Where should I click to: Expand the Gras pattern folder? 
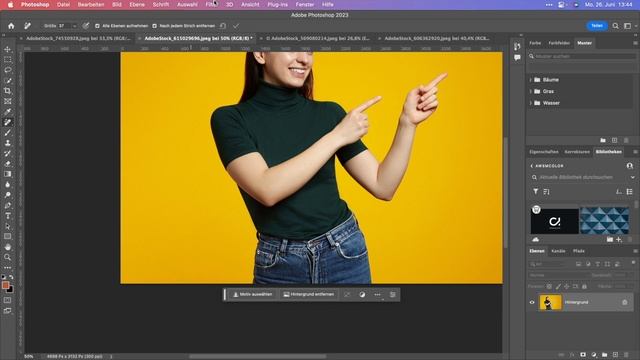[531, 91]
